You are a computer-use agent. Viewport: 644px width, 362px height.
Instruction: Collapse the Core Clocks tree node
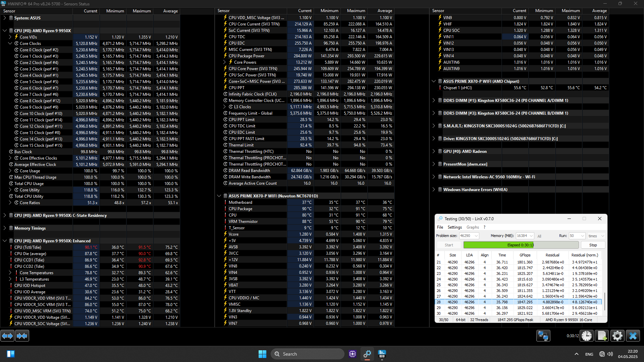tap(10, 44)
